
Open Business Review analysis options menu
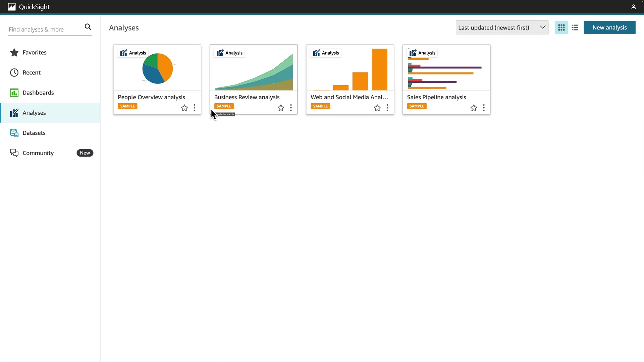[291, 108]
